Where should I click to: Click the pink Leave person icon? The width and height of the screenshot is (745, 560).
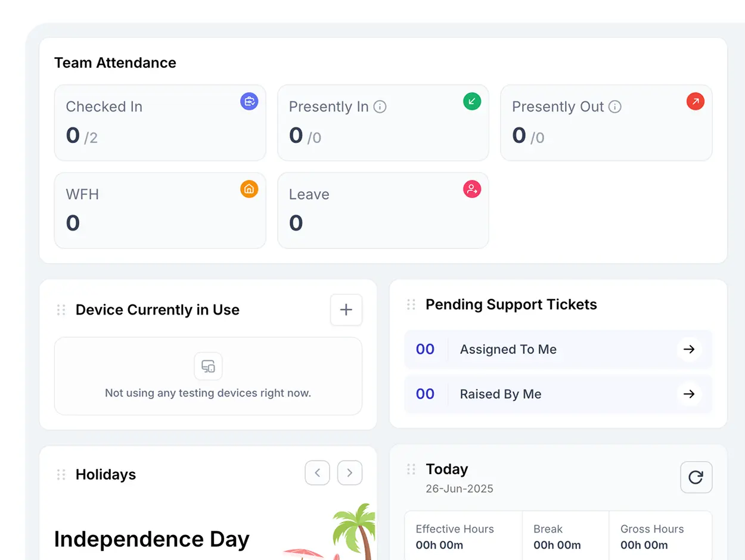click(x=472, y=189)
